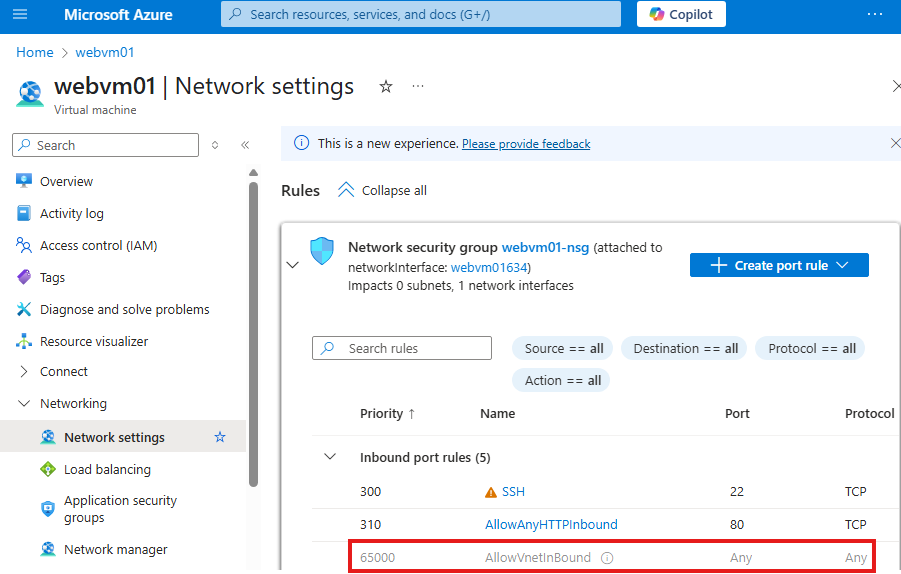Go to Home breadcrumb
901x574 pixels.
pyautogui.click(x=34, y=52)
